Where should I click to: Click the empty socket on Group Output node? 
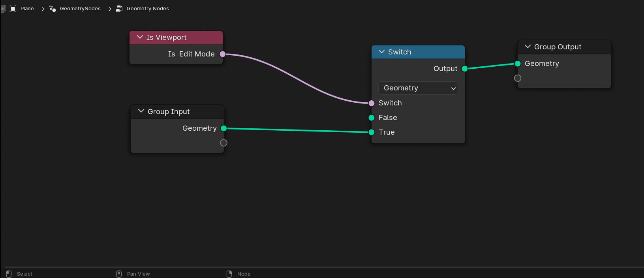pyautogui.click(x=518, y=78)
